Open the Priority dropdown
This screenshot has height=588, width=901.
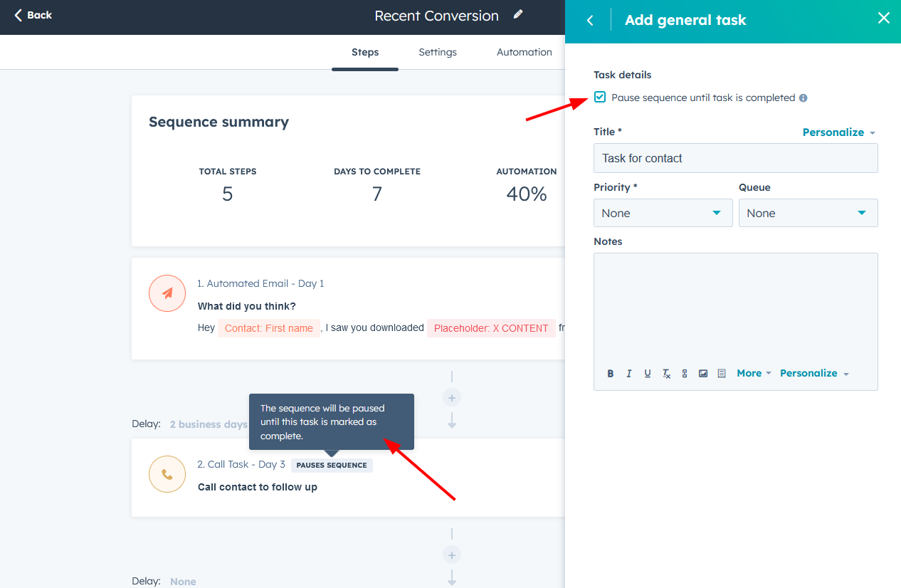(662, 213)
